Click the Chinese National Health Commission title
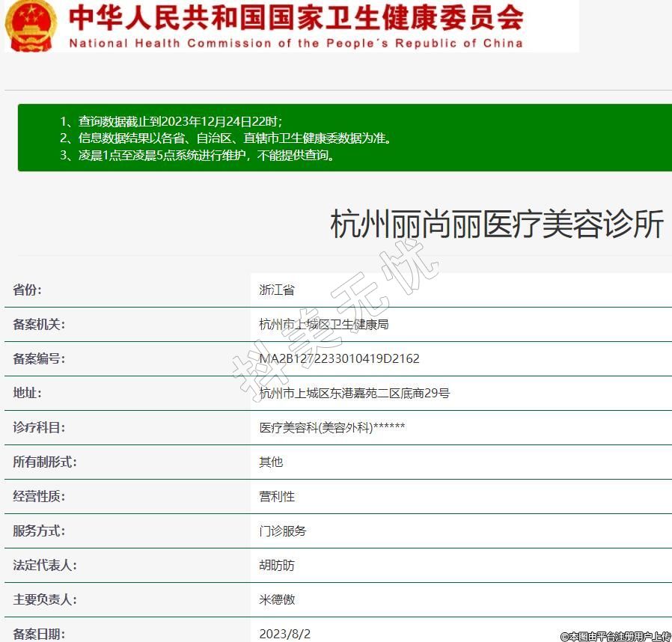 click(x=296, y=17)
